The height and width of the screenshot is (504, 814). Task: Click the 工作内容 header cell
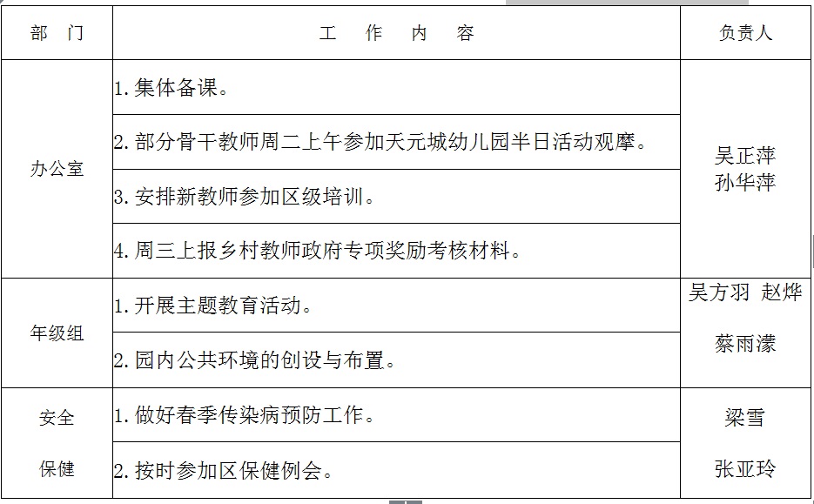tap(396, 33)
